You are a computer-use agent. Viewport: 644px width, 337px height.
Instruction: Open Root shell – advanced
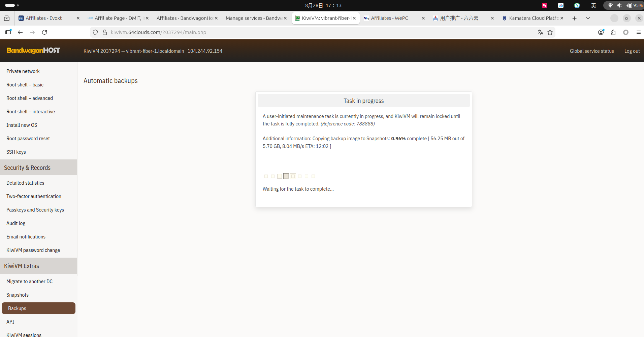(30, 98)
